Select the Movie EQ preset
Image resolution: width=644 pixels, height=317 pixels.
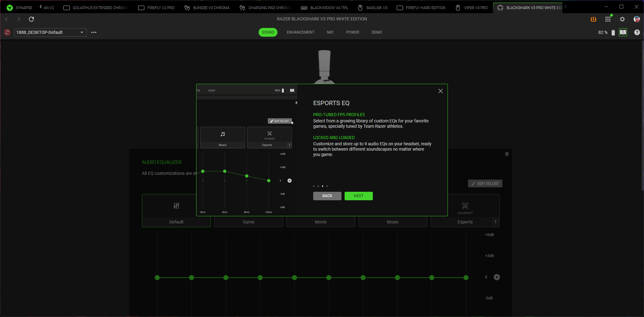[x=321, y=222]
